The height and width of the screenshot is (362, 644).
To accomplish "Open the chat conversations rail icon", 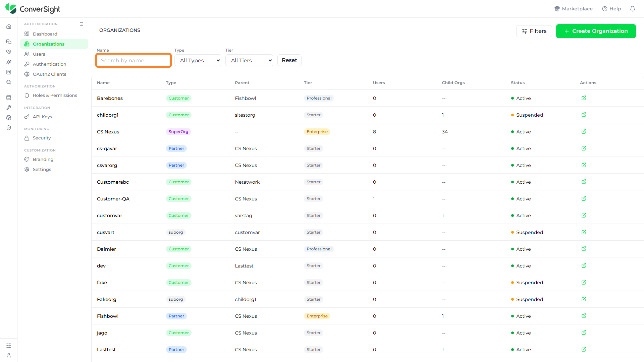I will click(x=9, y=42).
